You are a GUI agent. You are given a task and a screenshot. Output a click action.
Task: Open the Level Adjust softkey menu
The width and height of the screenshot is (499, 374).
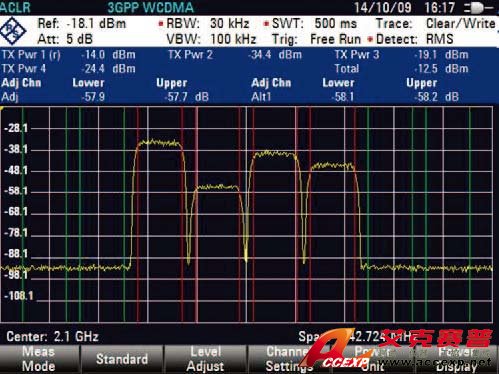pos(205,359)
